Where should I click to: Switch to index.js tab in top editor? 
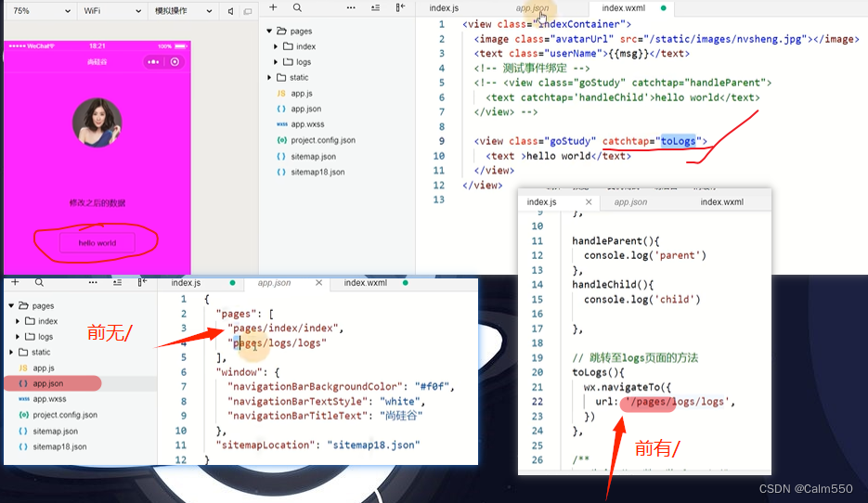tap(444, 7)
